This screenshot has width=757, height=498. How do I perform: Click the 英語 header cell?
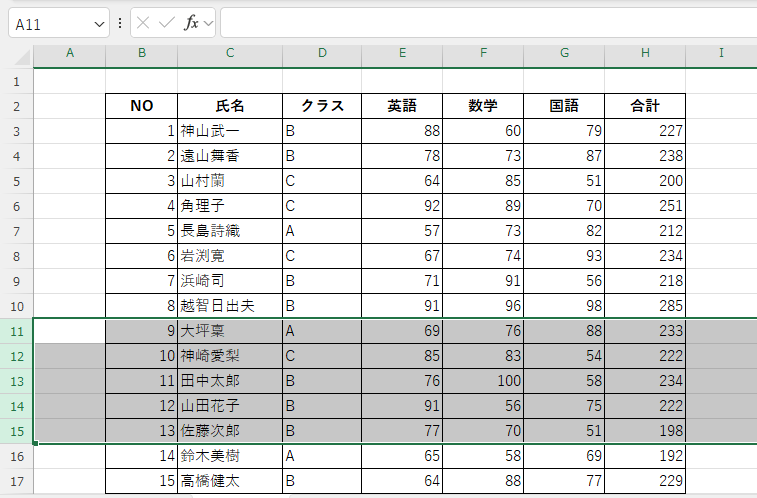coord(402,106)
